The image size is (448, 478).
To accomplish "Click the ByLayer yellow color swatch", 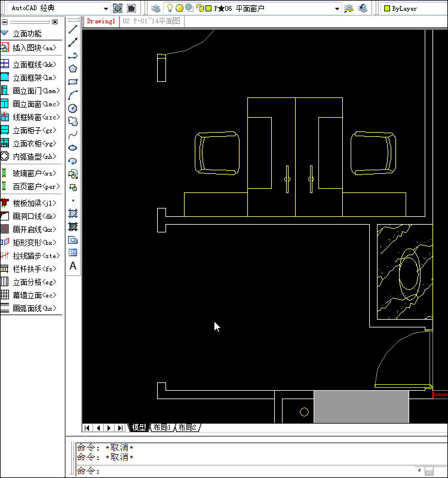I will pos(387,8).
